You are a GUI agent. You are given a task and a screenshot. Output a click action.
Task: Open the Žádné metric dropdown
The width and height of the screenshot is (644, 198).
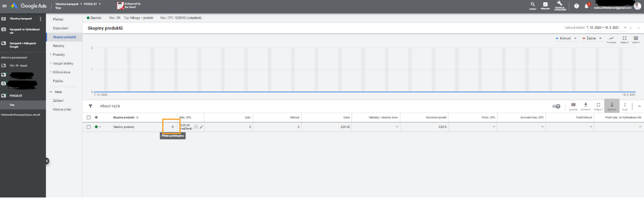click(592, 39)
